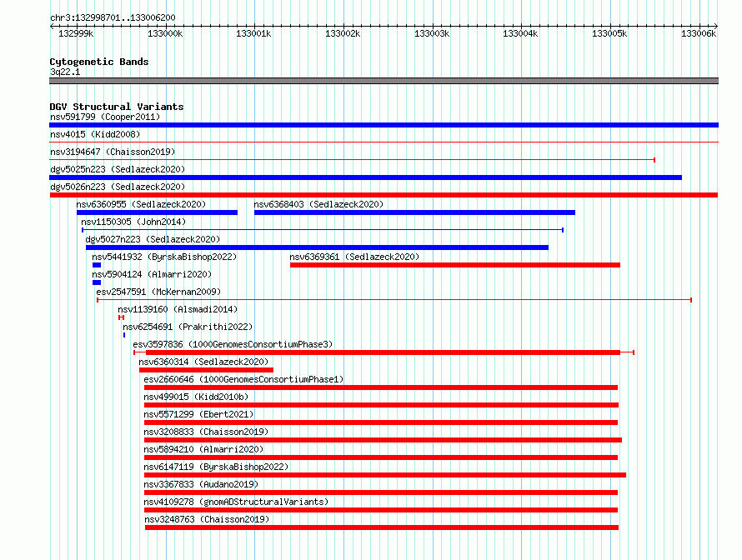Click the tiny nsv6254691 blue marker
Screen dimensions: 742x560
(124, 335)
